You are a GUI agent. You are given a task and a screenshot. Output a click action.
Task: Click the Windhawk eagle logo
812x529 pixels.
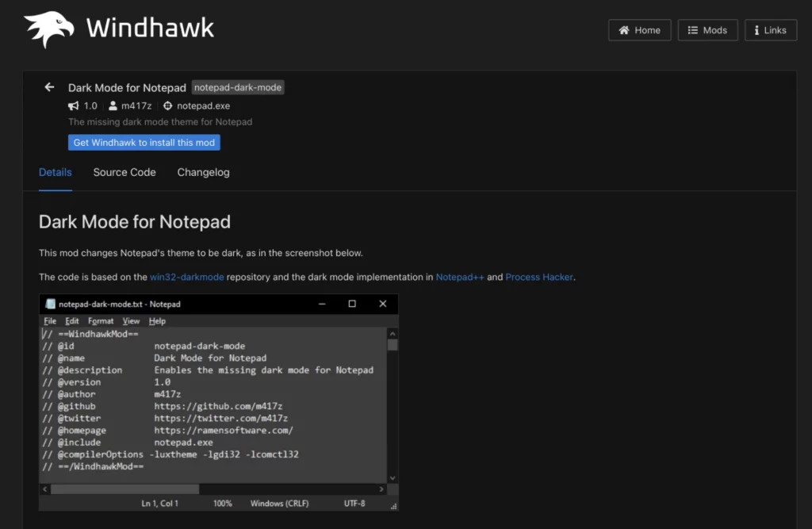click(x=49, y=29)
